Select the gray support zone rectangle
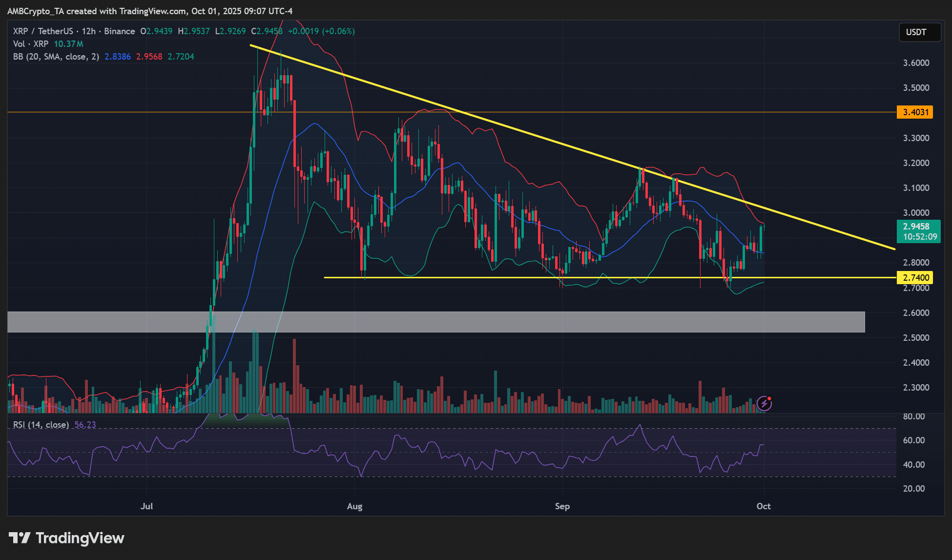This screenshot has width=952, height=560. [488, 322]
